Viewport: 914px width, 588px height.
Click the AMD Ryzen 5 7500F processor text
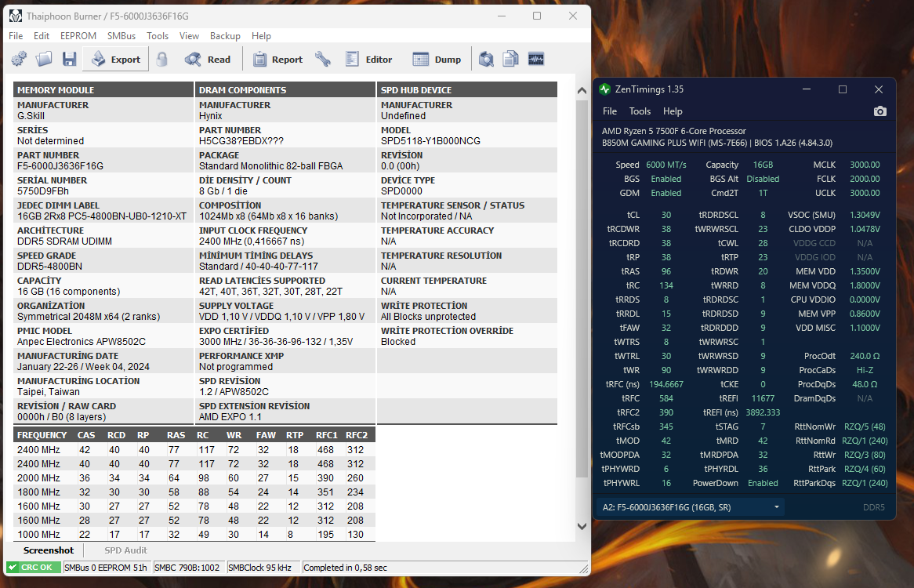[x=674, y=131]
